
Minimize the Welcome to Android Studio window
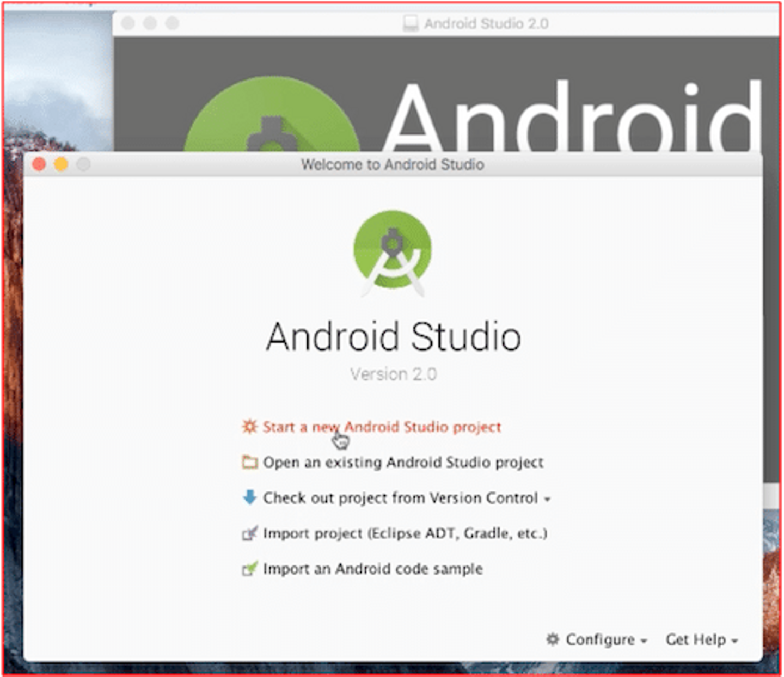click(x=61, y=164)
